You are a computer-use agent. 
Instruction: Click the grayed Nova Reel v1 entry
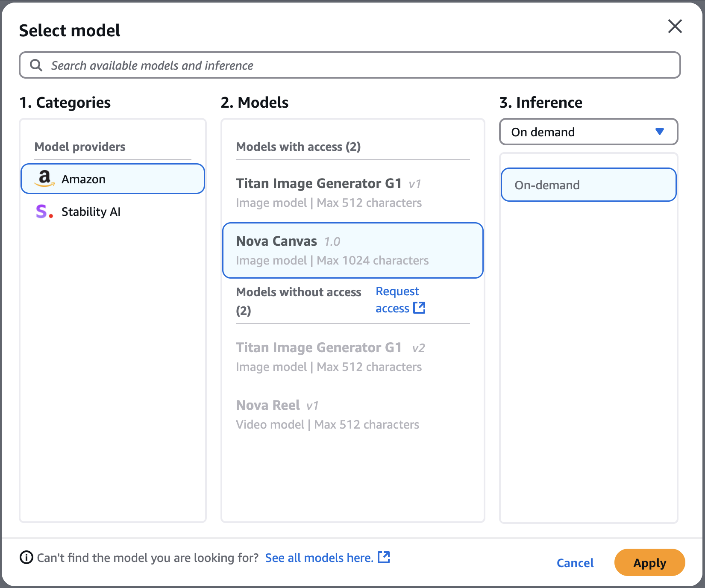pyautogui.click(x=327, y=414)
